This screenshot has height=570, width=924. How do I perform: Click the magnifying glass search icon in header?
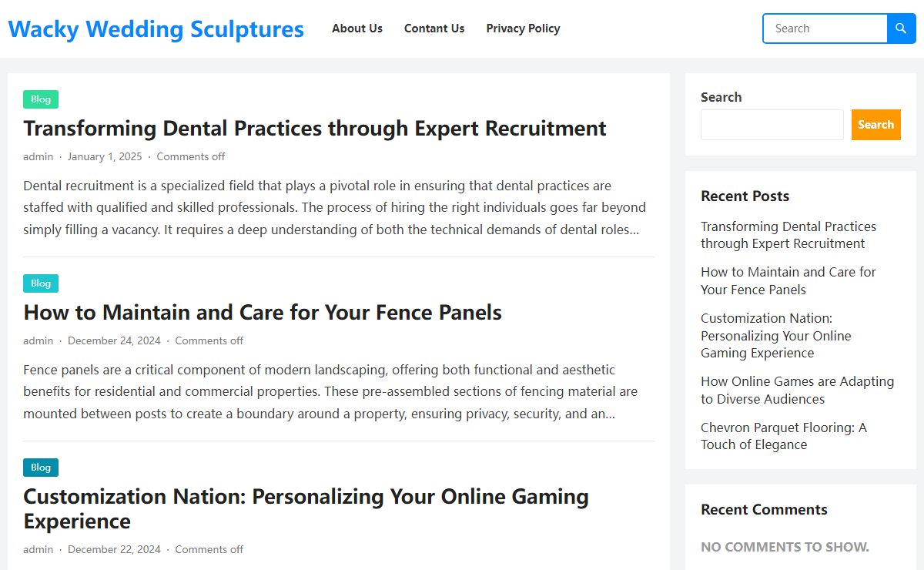tap(901, 28)
